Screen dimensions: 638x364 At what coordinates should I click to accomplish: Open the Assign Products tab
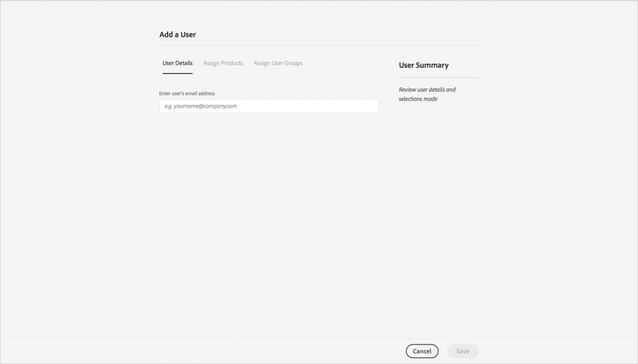tap(223, 63)
